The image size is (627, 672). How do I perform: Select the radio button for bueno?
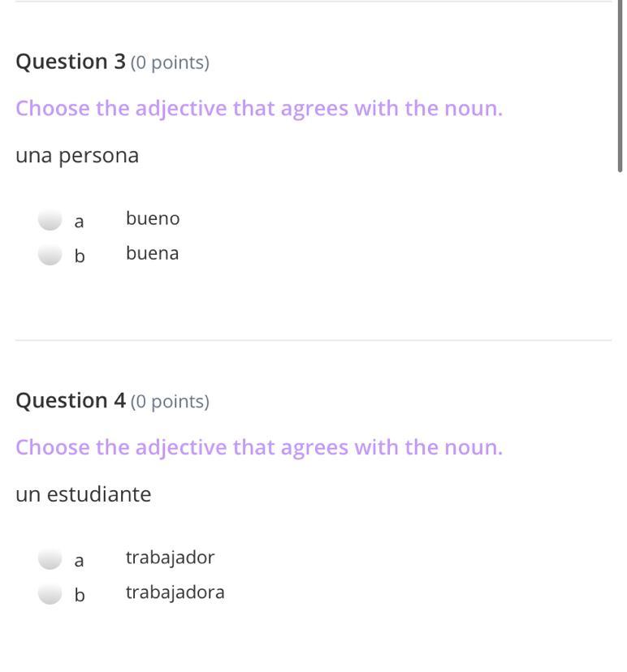pyautogui.click(x=50, y=219)
